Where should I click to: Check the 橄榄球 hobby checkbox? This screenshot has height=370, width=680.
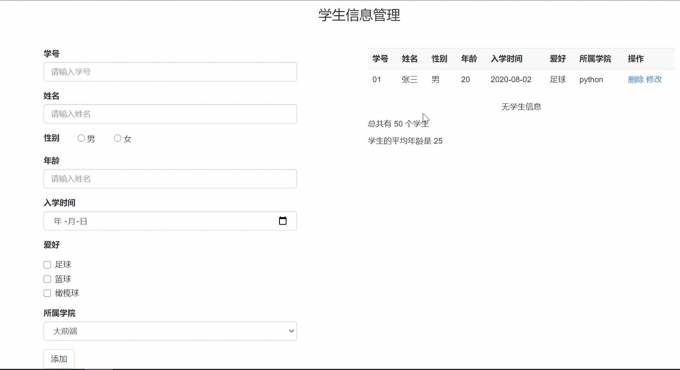[x=47, y=293]
